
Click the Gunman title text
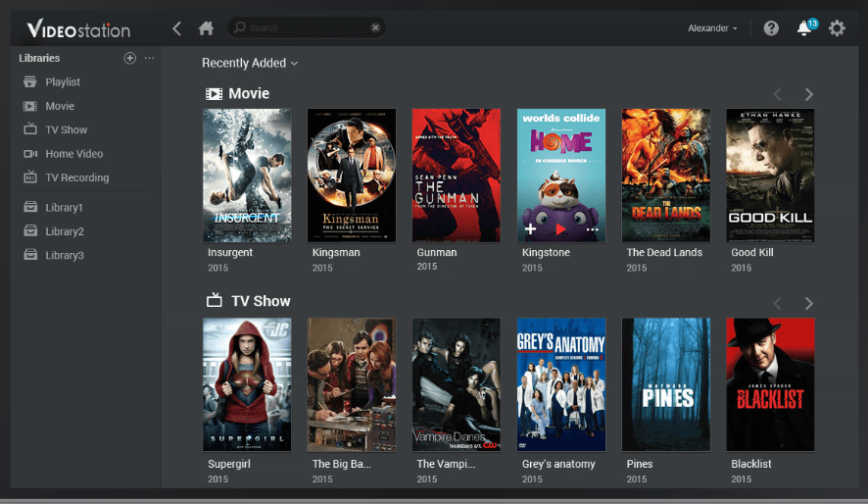(x=437, y=252)
